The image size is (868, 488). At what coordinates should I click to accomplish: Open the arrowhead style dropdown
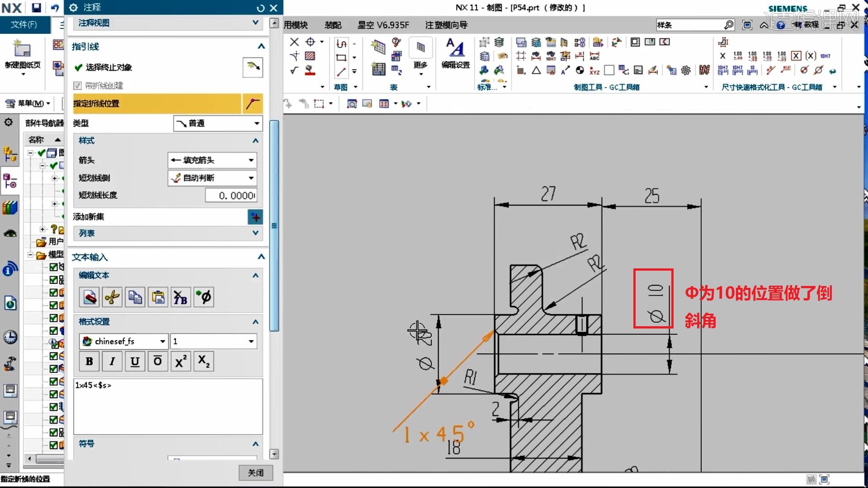click(x=212, y=160)
